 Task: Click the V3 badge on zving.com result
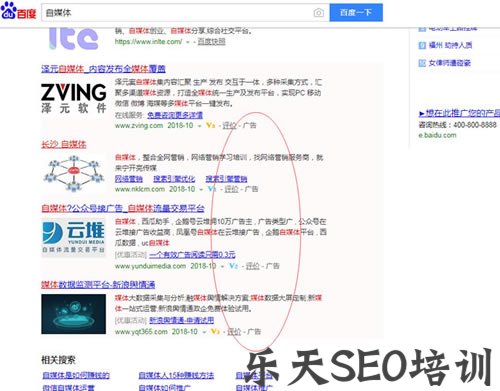210,126
